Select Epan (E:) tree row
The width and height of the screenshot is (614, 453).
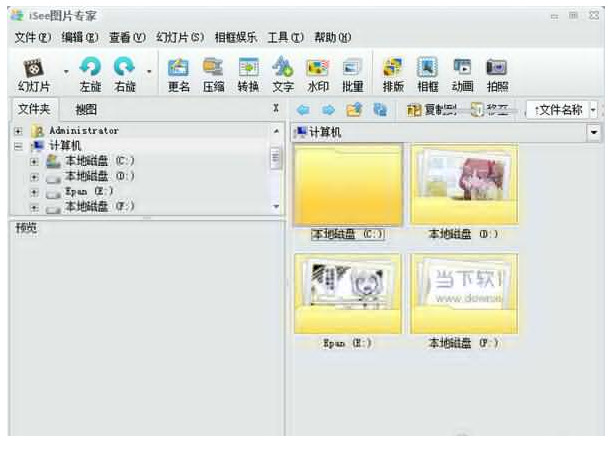click(89, 192)
